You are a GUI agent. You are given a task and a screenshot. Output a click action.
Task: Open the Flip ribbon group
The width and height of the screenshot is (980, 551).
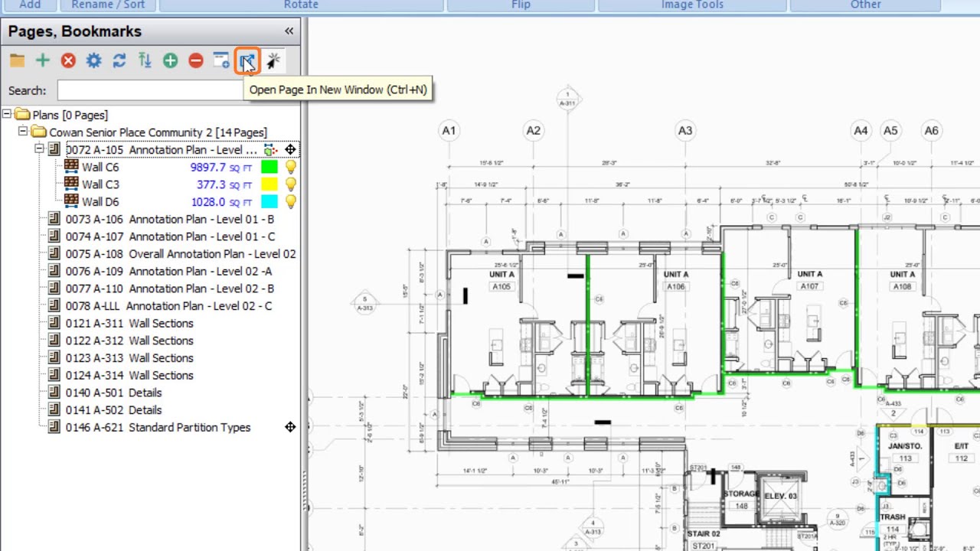point(521,5)
